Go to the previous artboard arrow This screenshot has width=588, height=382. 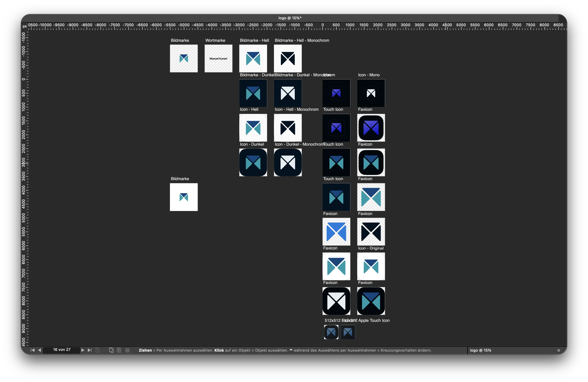[x=40, y=350]
